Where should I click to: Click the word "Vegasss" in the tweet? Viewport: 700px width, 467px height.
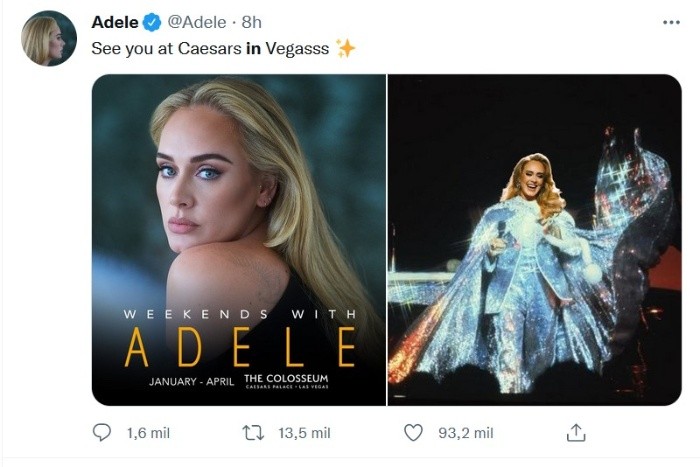click(x=297, y=48)
